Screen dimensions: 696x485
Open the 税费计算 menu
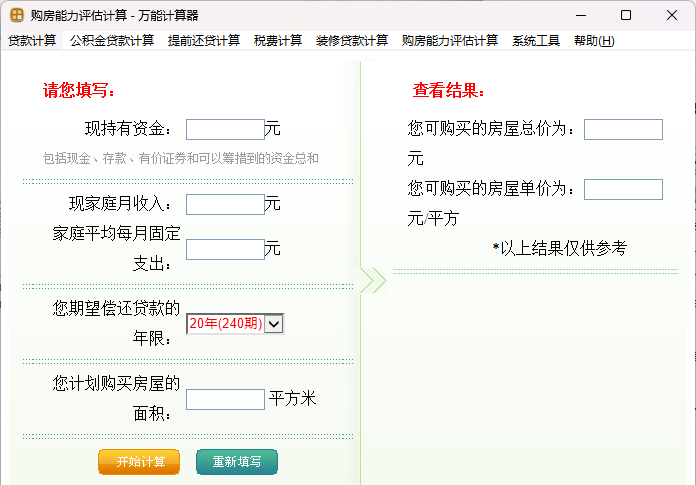coord(278,41)
